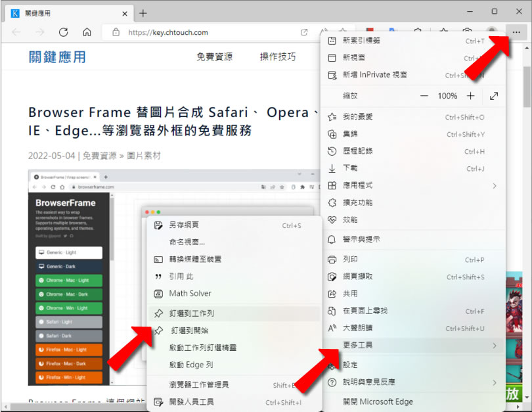Select 轉換媒體至裝置 cast entry
The width and height of the screenshot is (532, 412).
(234, 260)
